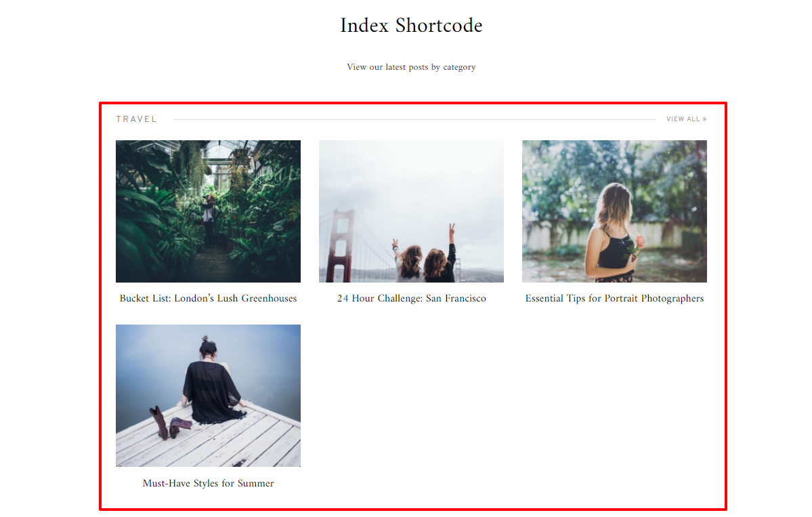812x517 pixels.
Task: Select the TRAVEL category heading
Action: point(137,119)
